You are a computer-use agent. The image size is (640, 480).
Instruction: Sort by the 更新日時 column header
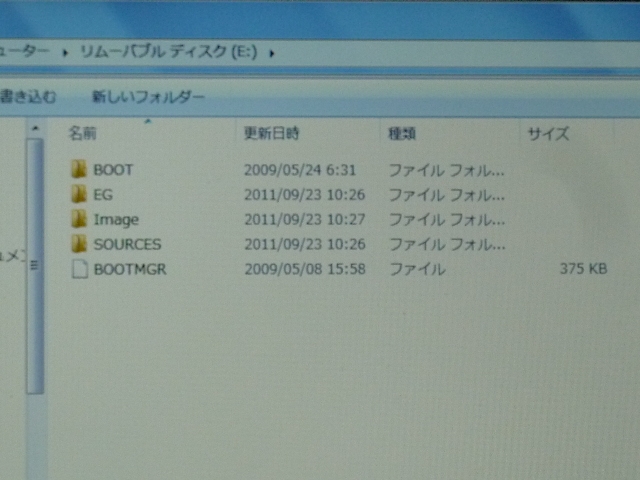click(x=271, y=133)
